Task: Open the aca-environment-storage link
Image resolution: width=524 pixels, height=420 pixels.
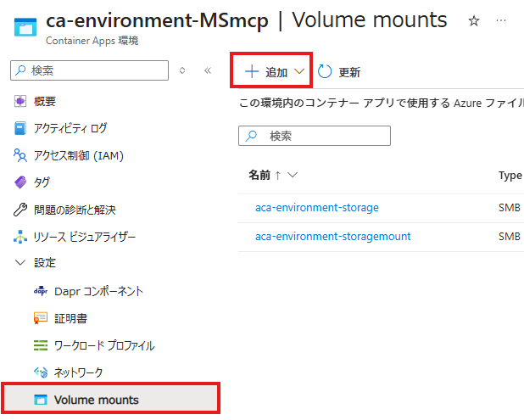Action: 317,207
